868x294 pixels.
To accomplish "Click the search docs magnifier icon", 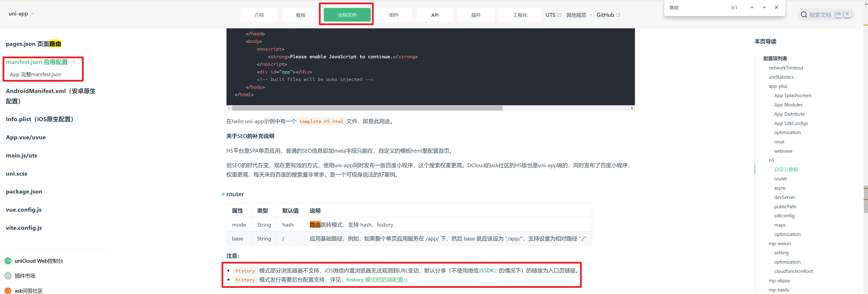I will coord(804,15).
